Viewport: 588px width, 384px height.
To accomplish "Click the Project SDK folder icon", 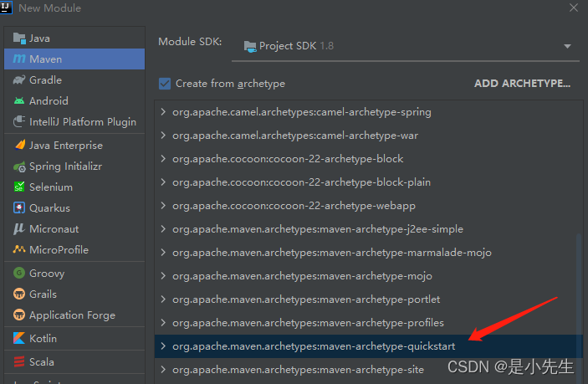I will coord(250,46).
